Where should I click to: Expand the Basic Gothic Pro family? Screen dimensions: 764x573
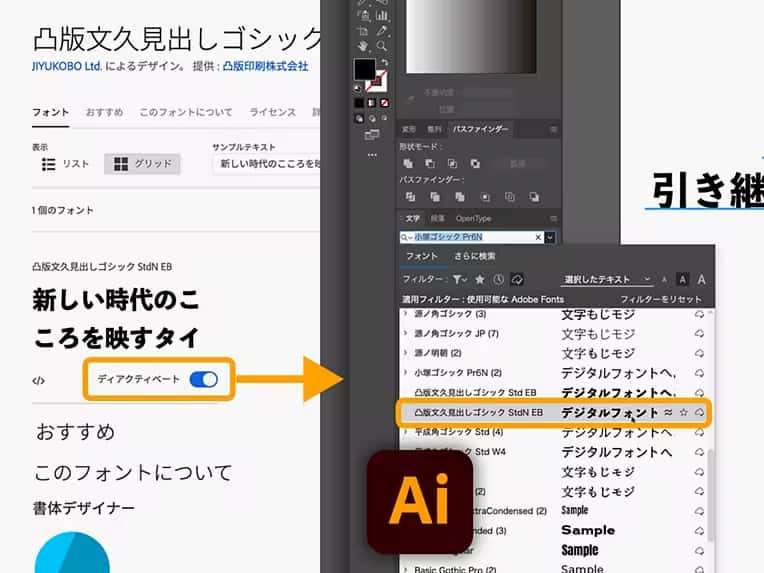[405, 569]
